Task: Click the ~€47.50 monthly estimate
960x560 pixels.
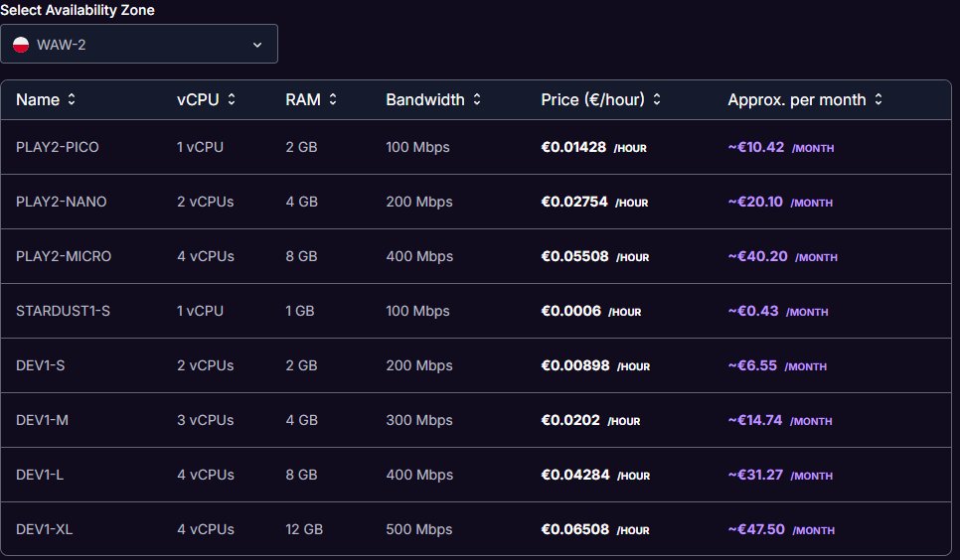Action: pyautogui.click(x=756, y=529)
